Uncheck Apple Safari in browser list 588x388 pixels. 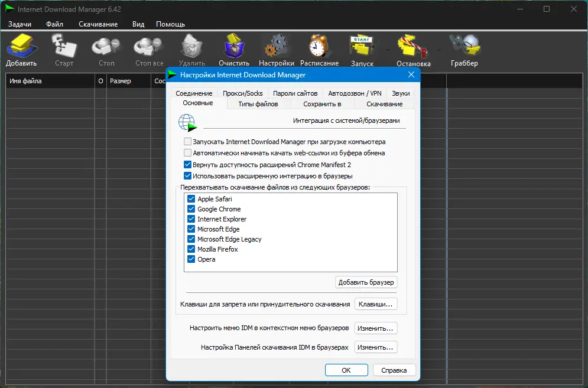coord(191,198)
